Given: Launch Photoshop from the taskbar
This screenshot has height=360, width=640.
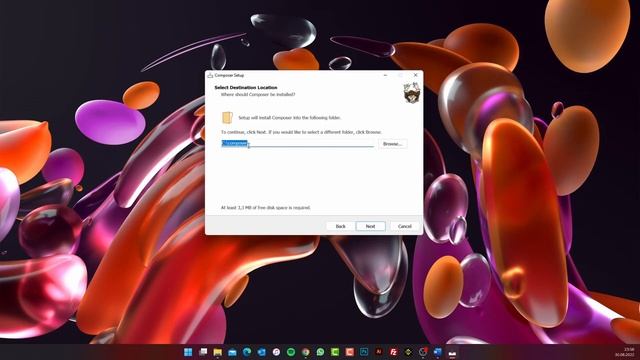Looking at the screenshot, I should 364,352.
